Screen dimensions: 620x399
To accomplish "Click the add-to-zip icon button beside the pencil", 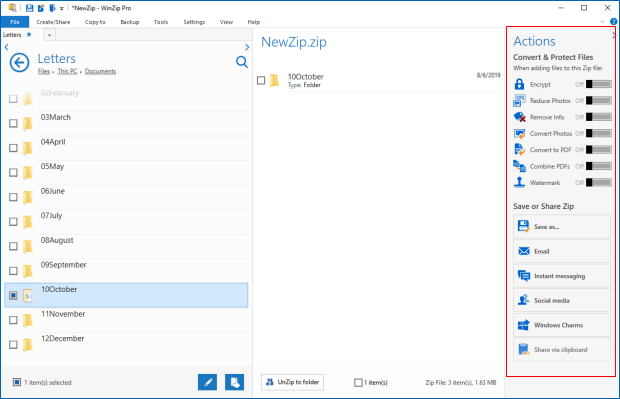I will (x=234, y=382).
